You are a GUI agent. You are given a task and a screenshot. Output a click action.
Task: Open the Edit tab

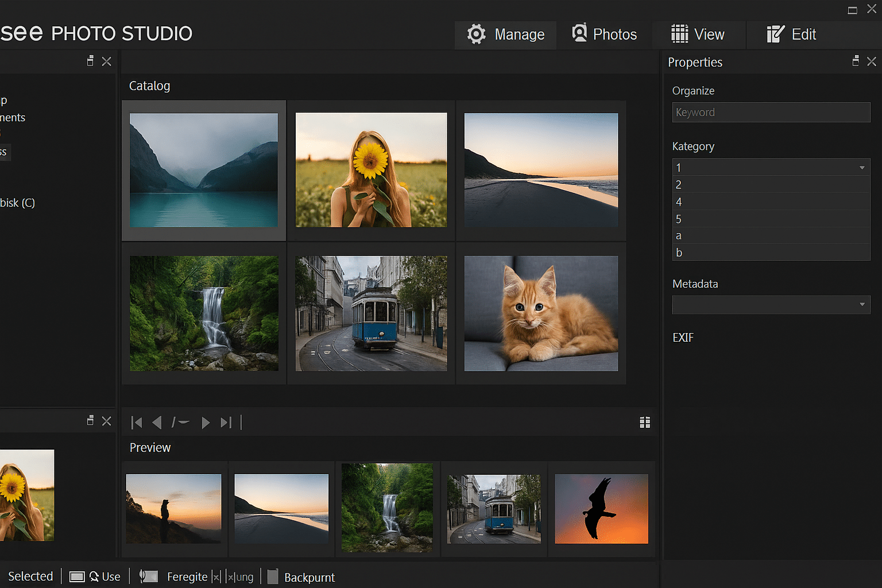pos(792,34)
